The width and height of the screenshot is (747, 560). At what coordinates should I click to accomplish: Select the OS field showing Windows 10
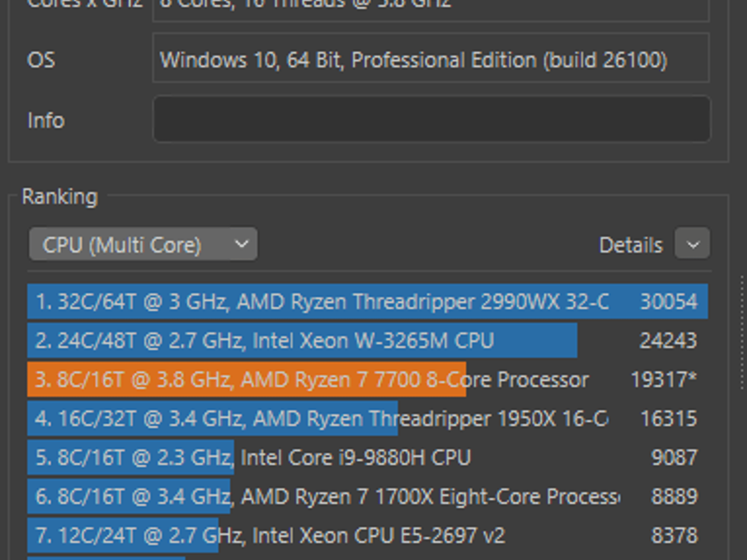point(431,58)
